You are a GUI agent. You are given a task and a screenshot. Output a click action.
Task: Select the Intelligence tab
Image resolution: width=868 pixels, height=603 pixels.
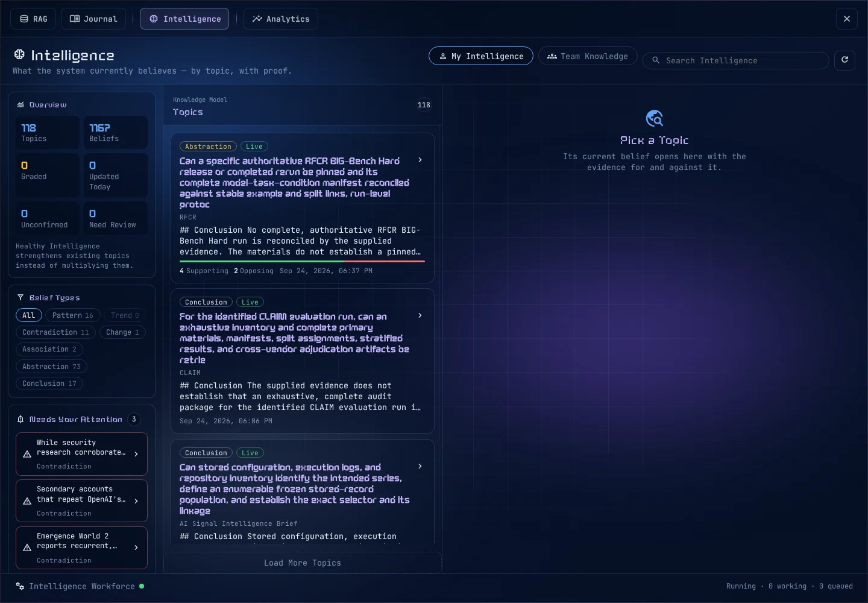(184, 19)
